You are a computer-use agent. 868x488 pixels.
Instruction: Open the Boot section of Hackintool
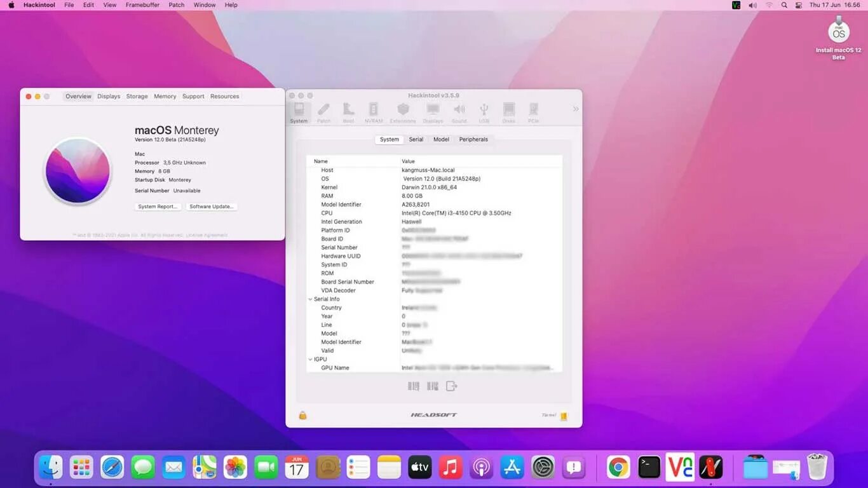348,109
